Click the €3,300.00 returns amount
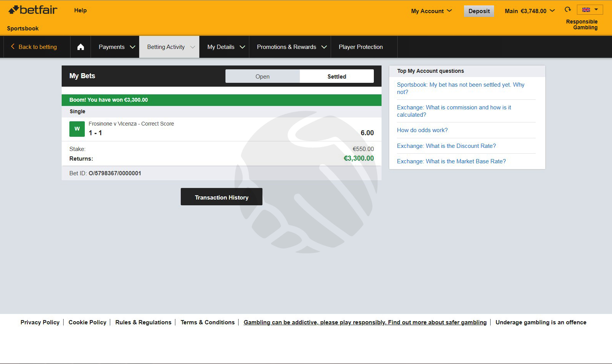Viewport: 612px width, 364px height. (x=359, y=158)
